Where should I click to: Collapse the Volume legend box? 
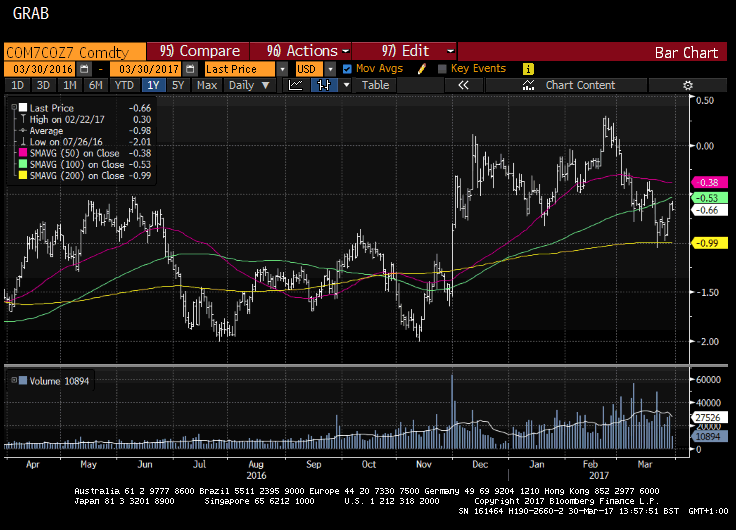[14, 380]
